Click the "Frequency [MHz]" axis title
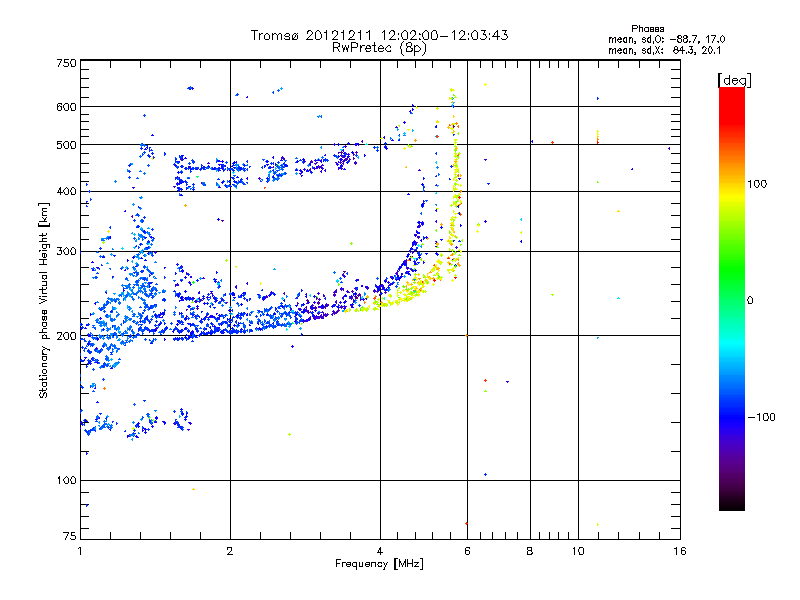Screen dimensions: 800x600 [379, 564]
